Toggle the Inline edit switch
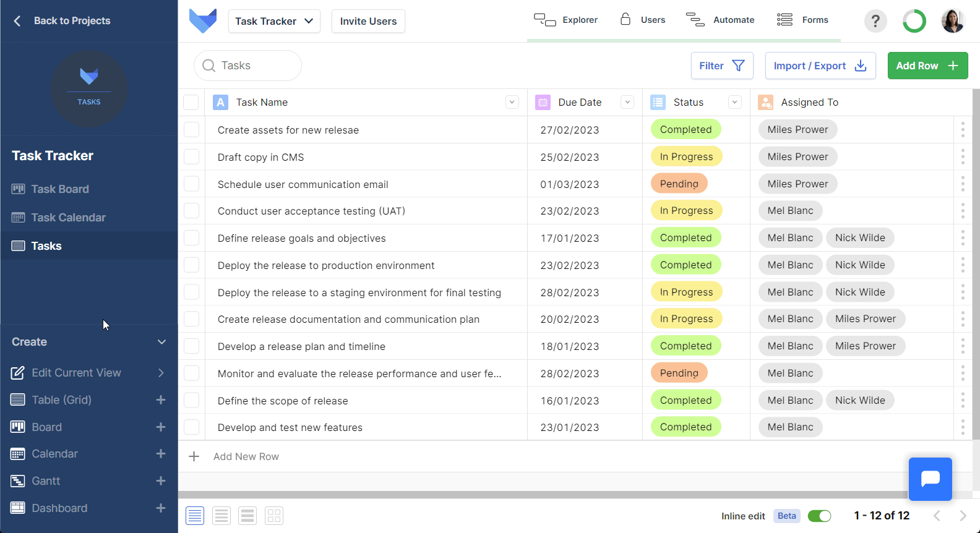This screenshot has height=533, width=980. [819, 516]
